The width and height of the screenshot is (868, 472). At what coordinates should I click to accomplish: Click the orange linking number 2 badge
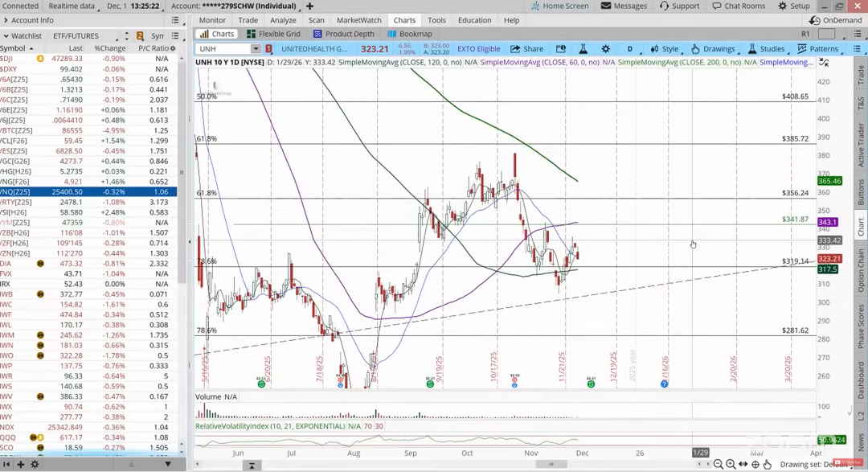pyautogui.click(x=140, y=35)
